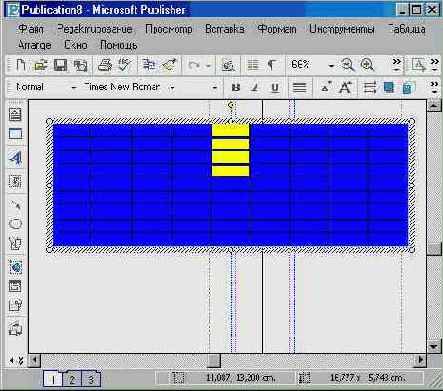Select the Text Box tool in left toolbar

coord(15,114)
